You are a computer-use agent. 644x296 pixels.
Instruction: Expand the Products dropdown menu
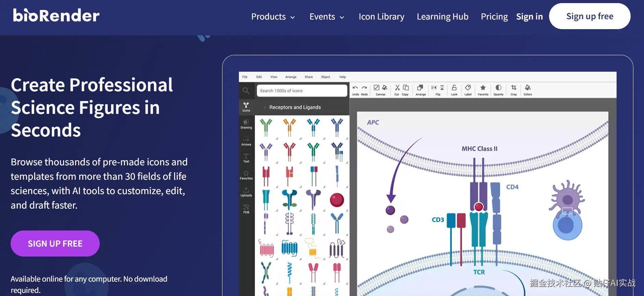tap(273, 16)
